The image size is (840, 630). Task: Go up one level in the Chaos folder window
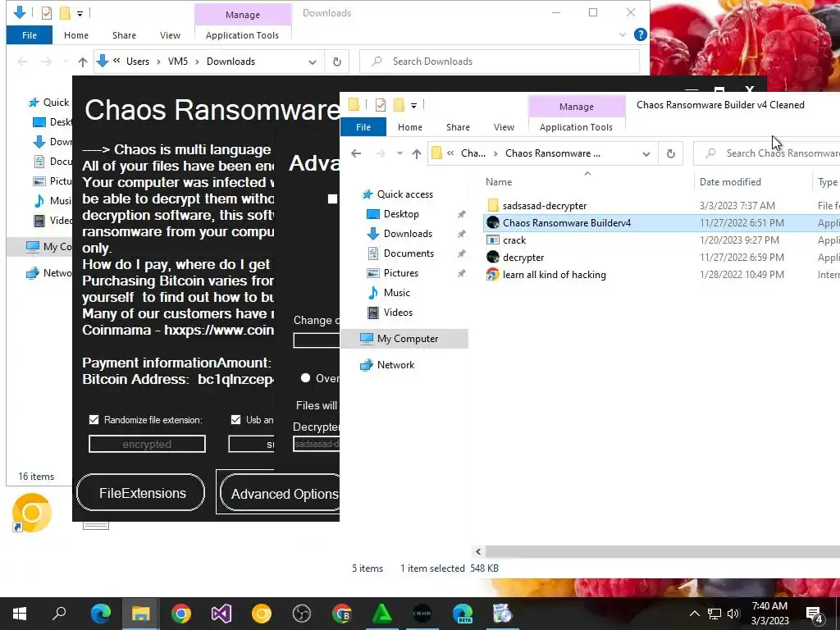coord(416,153)
